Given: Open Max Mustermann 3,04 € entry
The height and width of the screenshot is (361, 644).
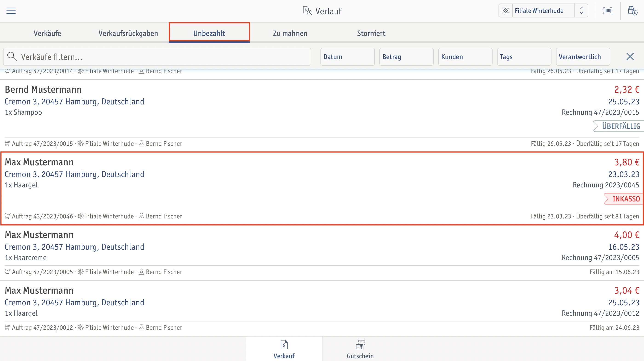Looking at the screenshot, I should [x=322, y=308].
